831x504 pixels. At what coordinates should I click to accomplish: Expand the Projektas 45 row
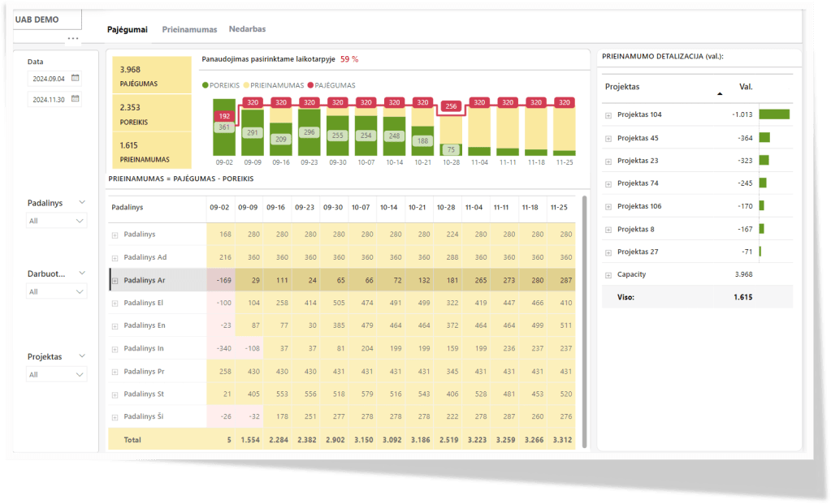[x=608, y=138]
